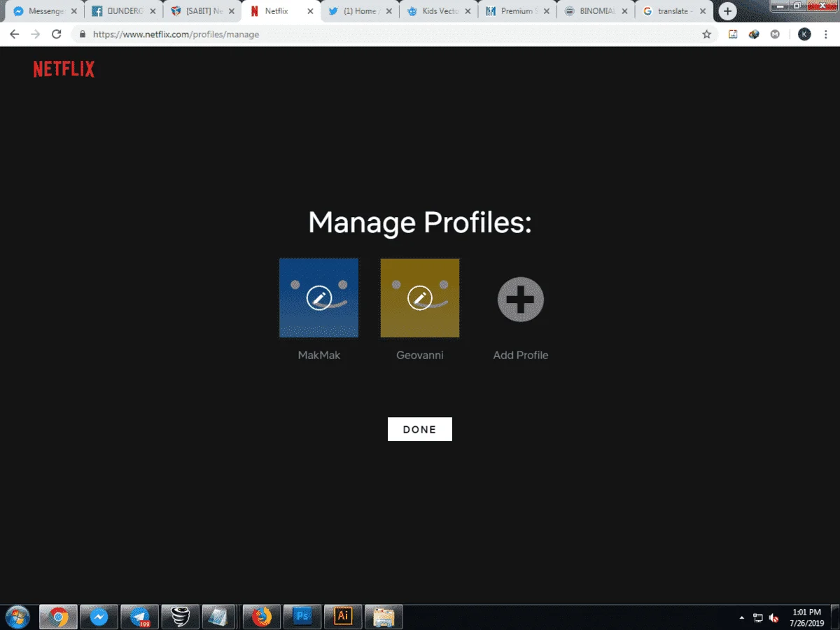Close the Messenger tab
The height and width of the screenshot is (630, 840).
point(73,11)
